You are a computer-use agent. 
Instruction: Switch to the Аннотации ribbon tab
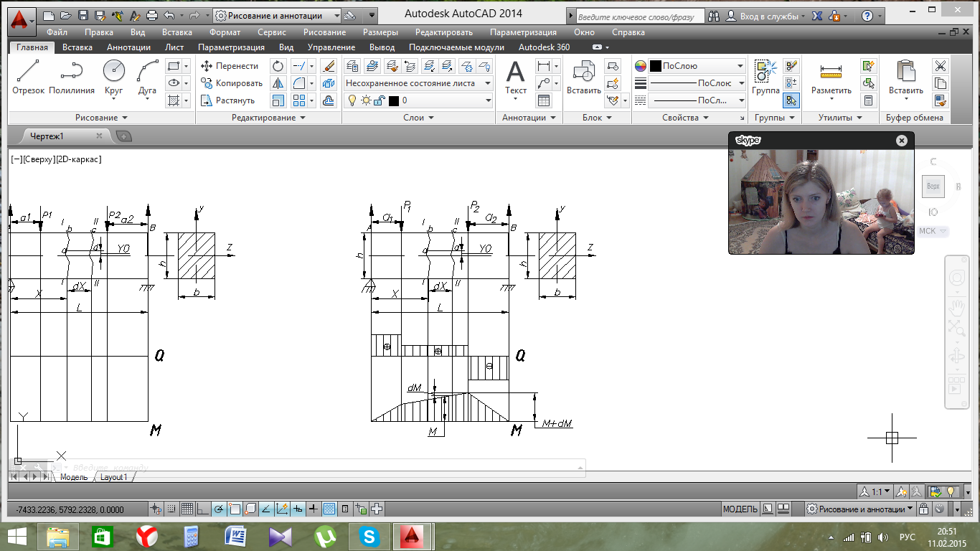tap(128, 47)
